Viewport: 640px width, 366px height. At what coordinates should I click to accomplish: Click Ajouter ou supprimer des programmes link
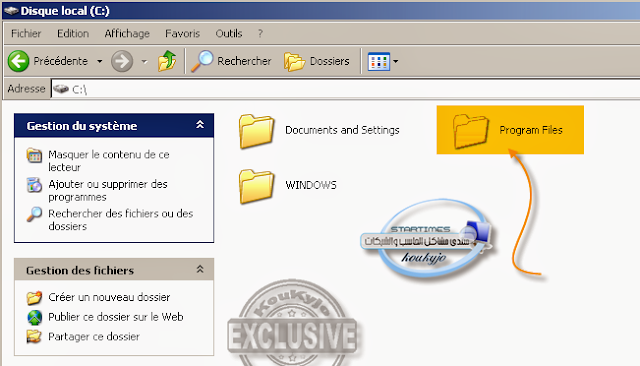click(108, 191)
